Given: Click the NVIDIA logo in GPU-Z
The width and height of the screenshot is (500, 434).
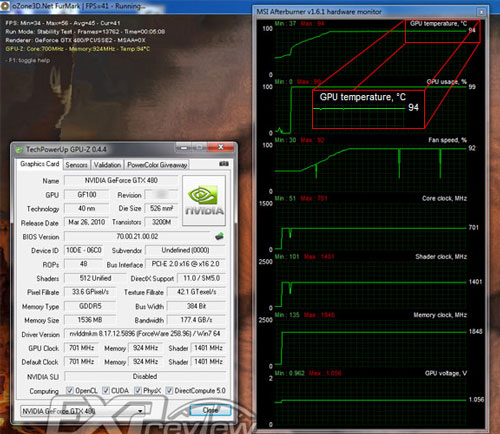Looking at the screenshot, I should point(204,201).
